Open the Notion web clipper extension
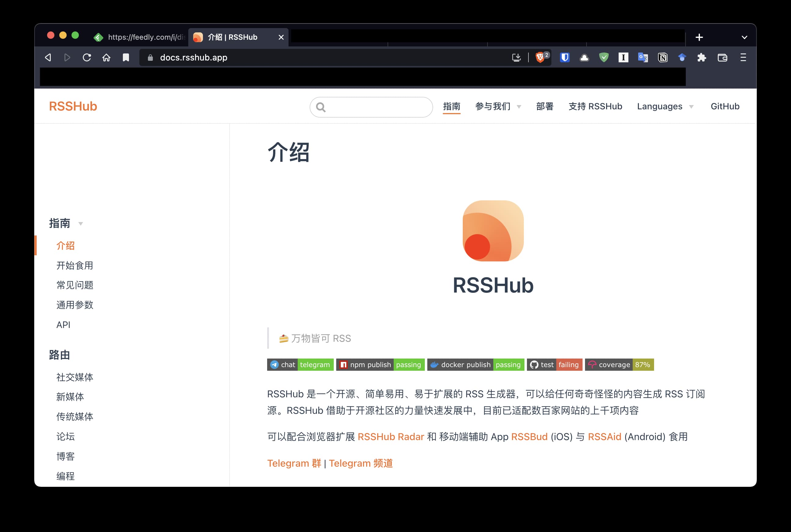This screenshot has height=532, width=791. pos(663,57)
